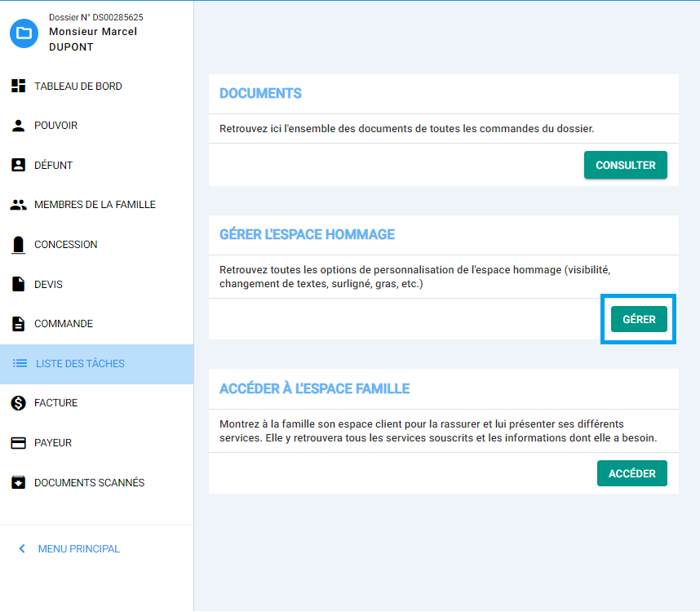This screenshot has height=612, width=700.
Task: Open the CONCESSION page
Action: click(97, 245)
